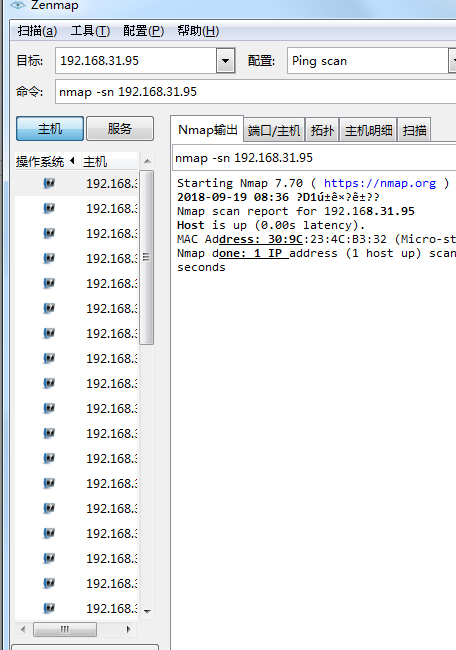Click the 'Starting Nmap 7.70' output text
The width and height of the screenshot is (456, 650).
click(240, 183)
